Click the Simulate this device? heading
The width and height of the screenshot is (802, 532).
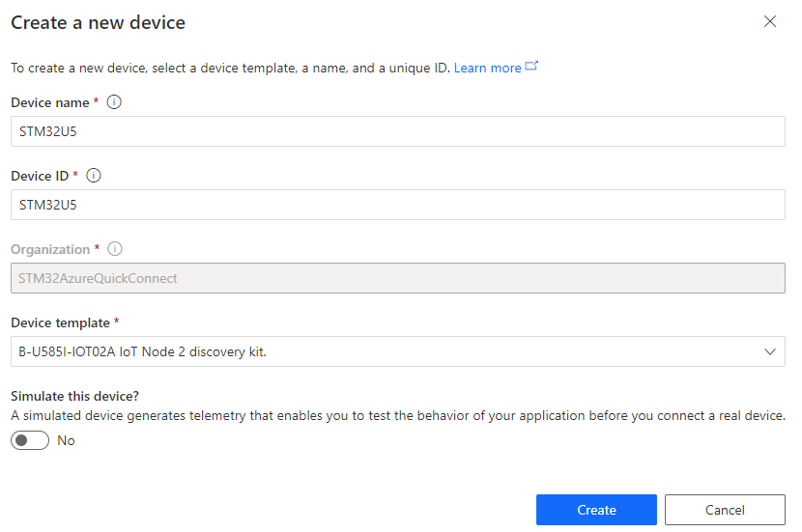[x=74, y=396]
